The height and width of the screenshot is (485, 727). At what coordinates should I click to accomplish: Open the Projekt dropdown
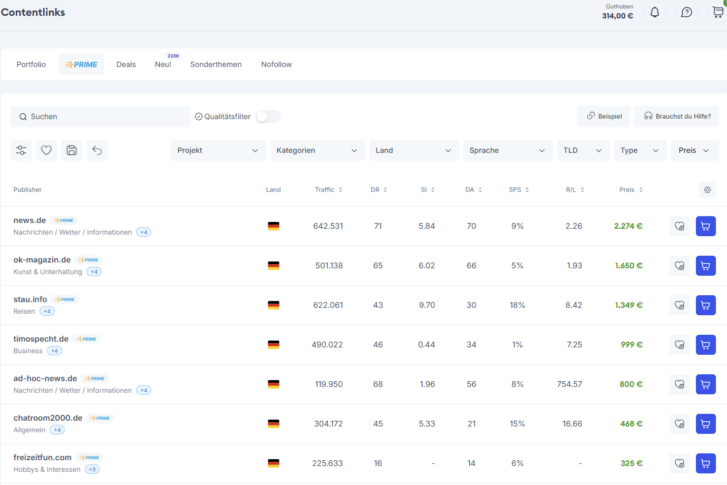click(218, 150)
